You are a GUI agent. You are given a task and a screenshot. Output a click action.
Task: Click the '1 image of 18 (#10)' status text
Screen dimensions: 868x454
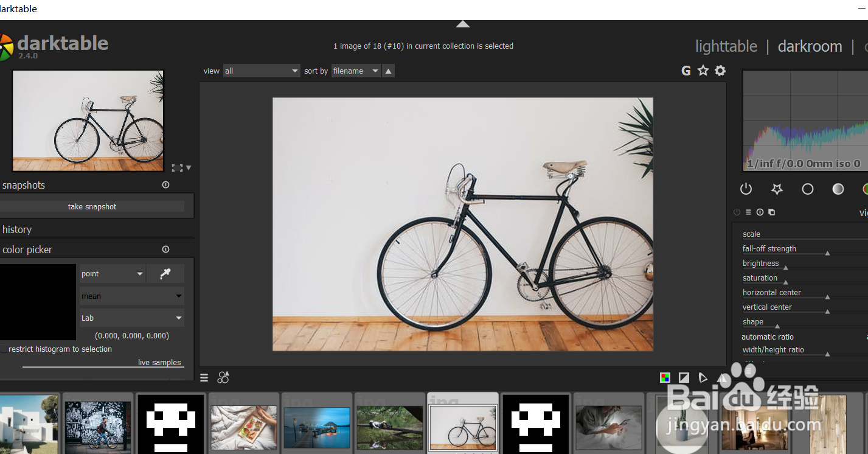coord(423,46)
